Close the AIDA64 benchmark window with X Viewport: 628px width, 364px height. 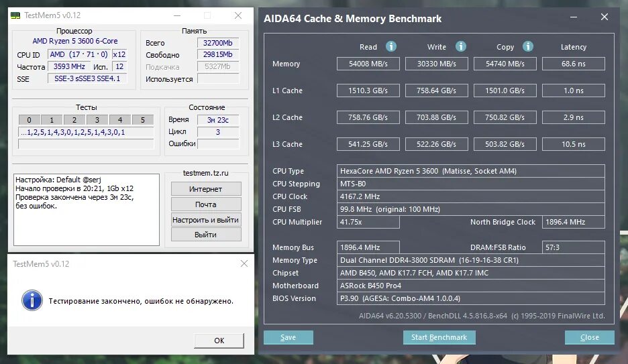click(x=605, y=17)
